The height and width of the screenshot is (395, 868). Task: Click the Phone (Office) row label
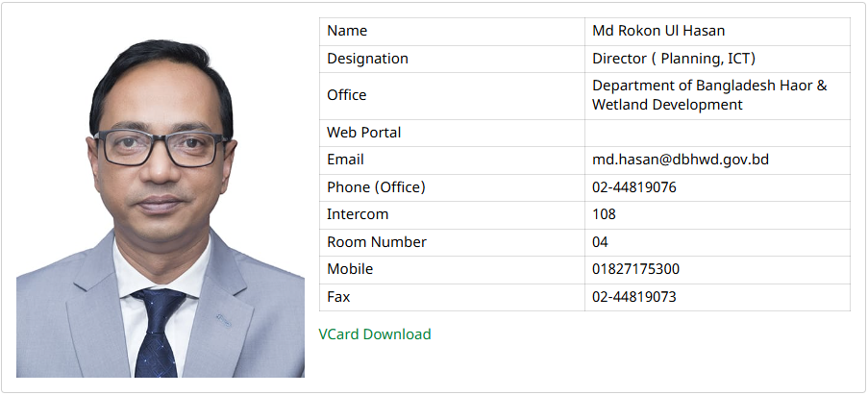point(375,187)
